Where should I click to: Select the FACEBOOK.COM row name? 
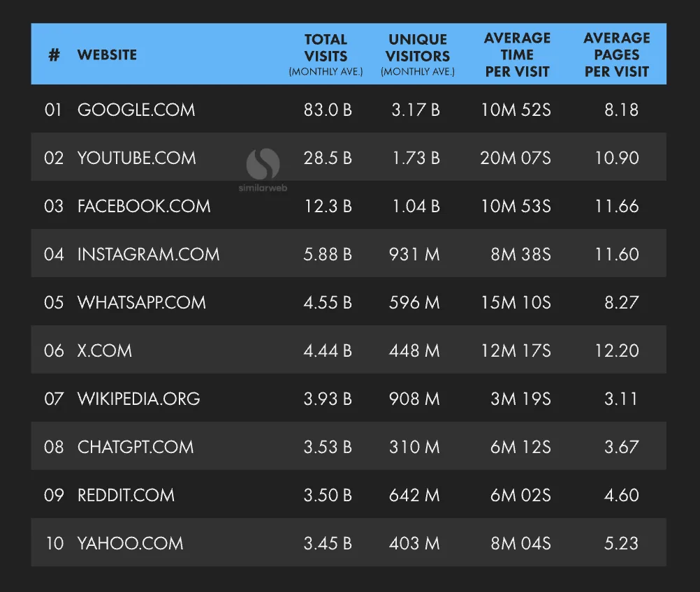tap(144, 206)
